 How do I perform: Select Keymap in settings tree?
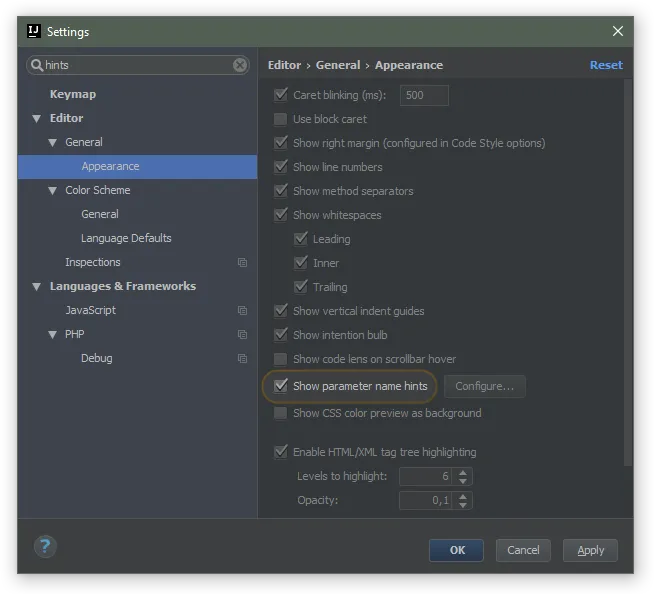point(73,94)
